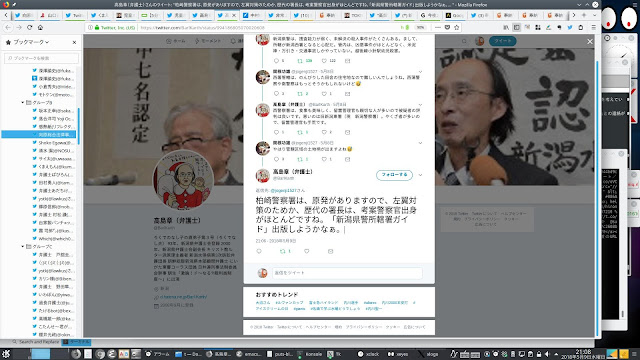
Task: Click the 90% zoom level indicator
Action: [420, 27]
